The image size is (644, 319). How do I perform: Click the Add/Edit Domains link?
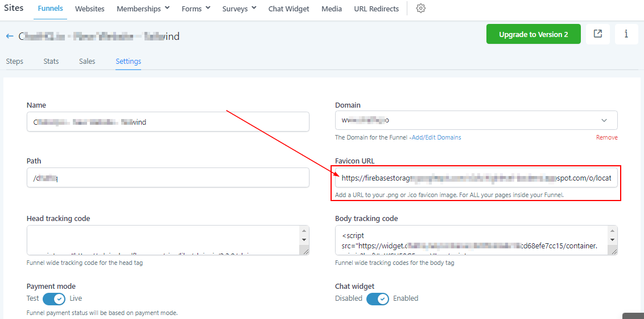point(436,137)
